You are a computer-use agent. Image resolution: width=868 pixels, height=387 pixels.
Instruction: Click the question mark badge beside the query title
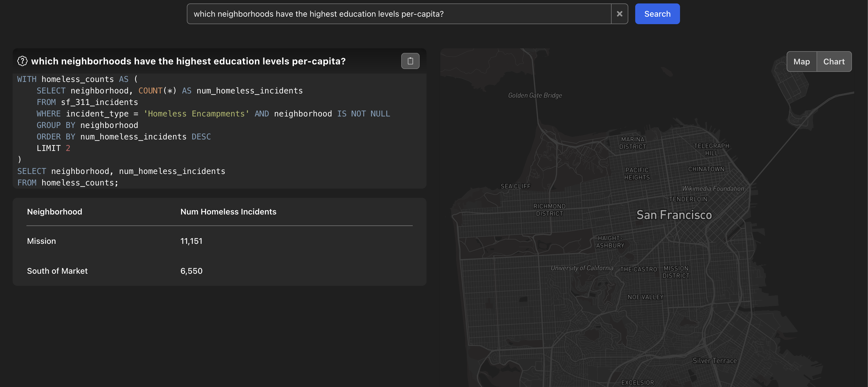pyautogui.click(x=22, y=61)
